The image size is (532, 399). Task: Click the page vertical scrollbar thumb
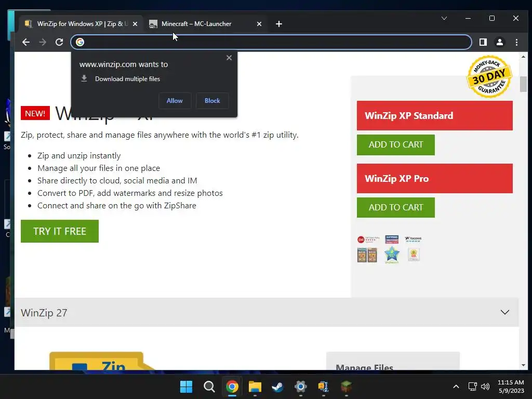[523, 84]
